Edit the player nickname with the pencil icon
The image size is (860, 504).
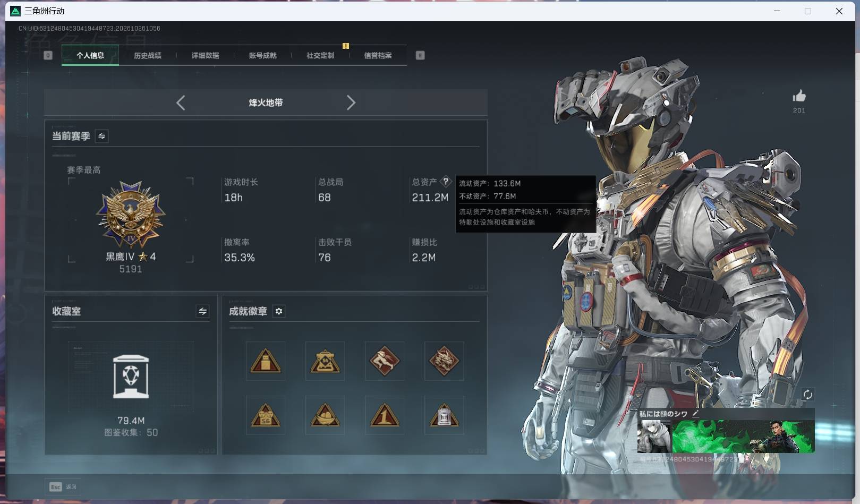point(695,413)
